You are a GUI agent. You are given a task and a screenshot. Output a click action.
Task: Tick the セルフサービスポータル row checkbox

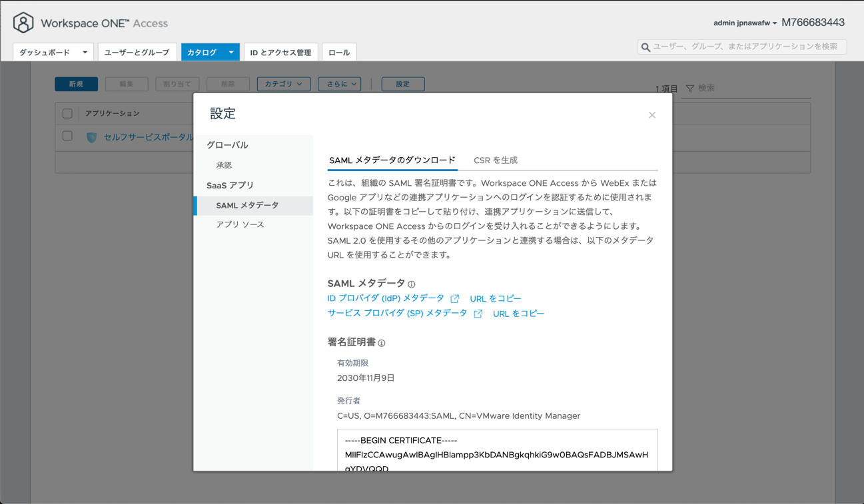[x=67, y=136]
